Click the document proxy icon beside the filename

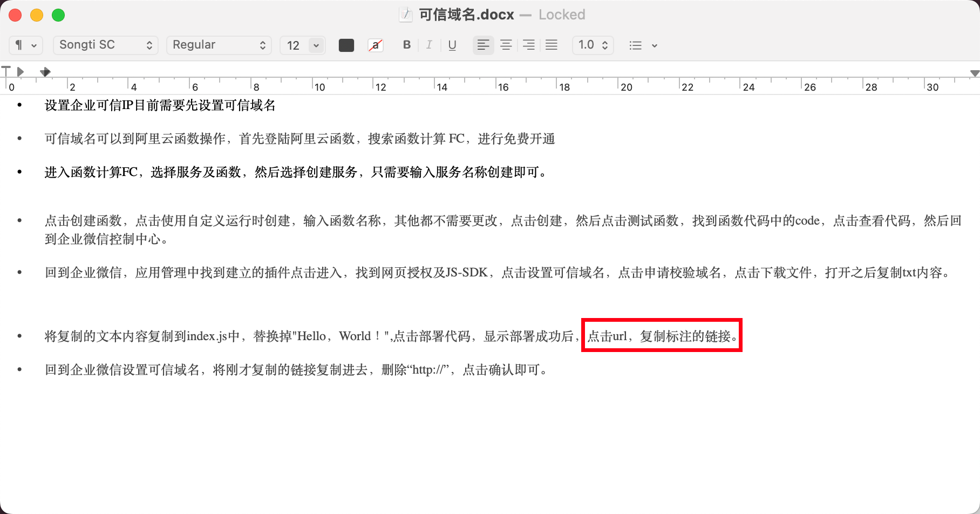pyautogui.click(x=405, y=15)
